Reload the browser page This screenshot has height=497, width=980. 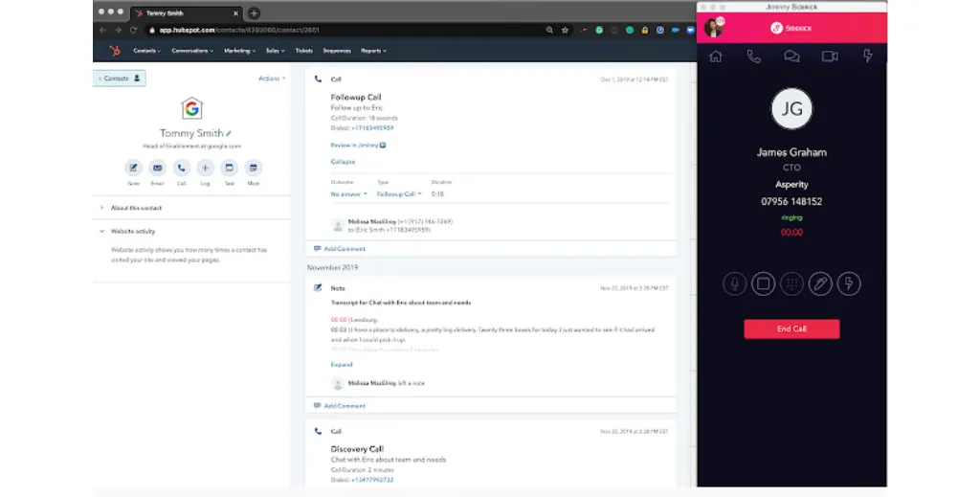(133, 30)
